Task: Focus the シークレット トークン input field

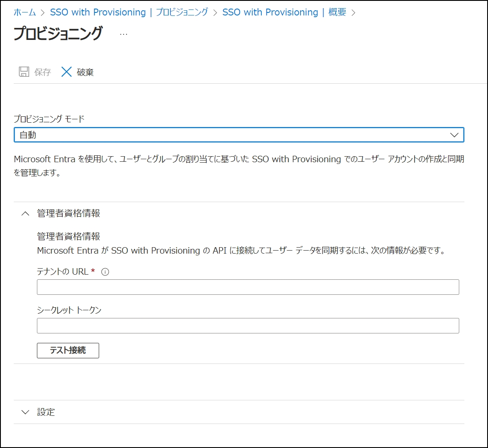Action: tap(248, 326)
